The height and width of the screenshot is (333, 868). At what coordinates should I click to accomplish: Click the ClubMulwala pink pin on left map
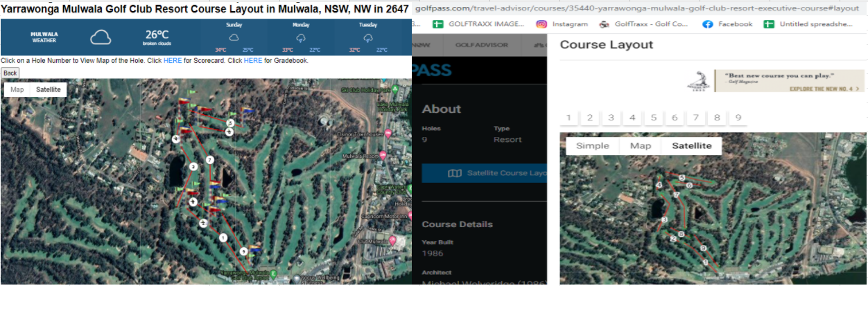tap(392, 240)
